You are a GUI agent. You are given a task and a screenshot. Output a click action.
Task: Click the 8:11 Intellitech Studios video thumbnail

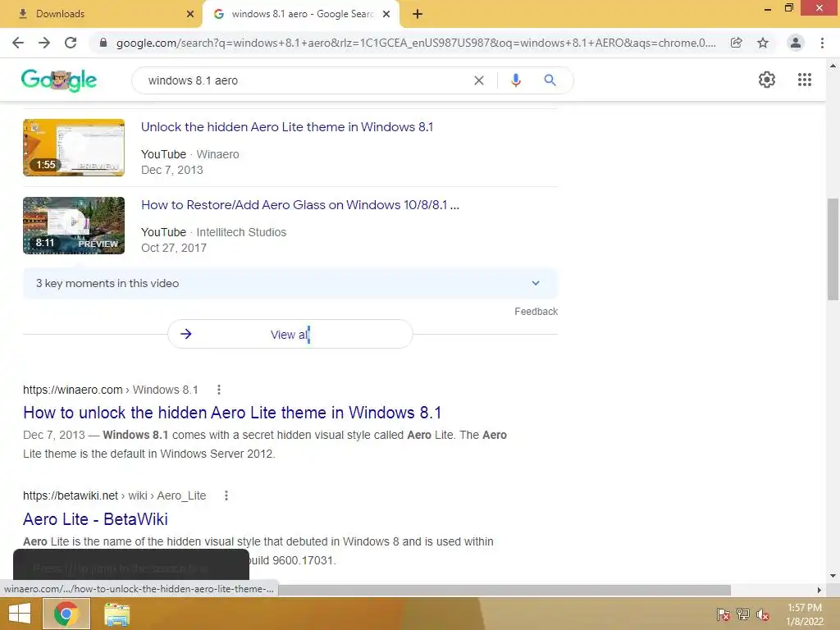coord(74,226)
